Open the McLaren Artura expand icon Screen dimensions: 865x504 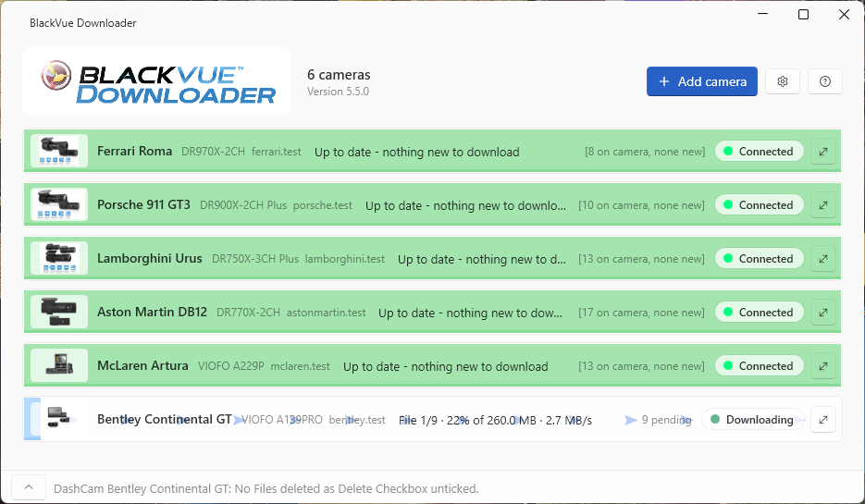(x=823, y=365)
